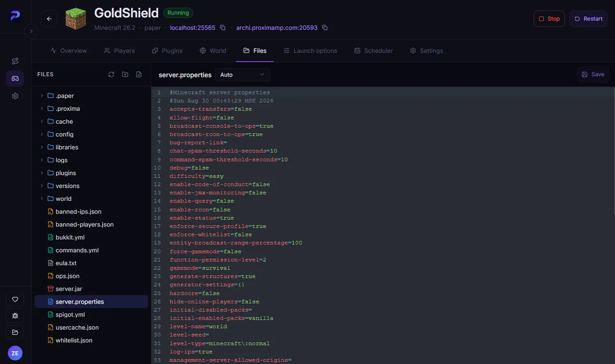Copy the archi.proximamp.com:20593 address
The width and height of the screenshot is (615, 364).
pos(325,28)
